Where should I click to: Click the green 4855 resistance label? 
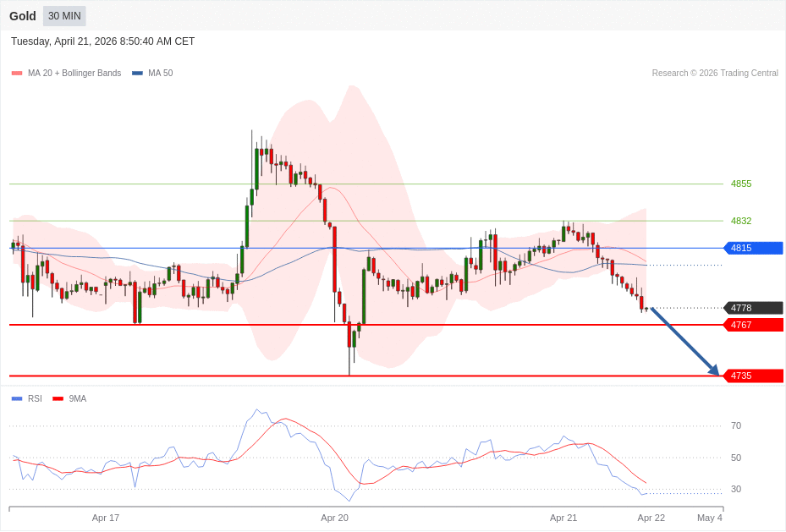(740, 184)
